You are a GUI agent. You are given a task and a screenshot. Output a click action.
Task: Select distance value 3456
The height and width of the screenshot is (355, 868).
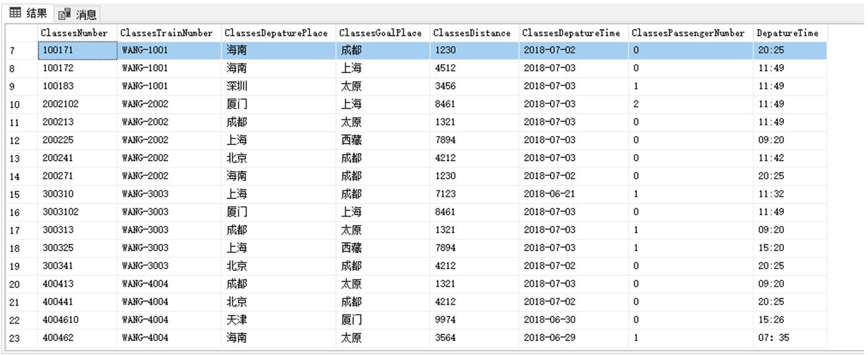[x=474, y=86]
